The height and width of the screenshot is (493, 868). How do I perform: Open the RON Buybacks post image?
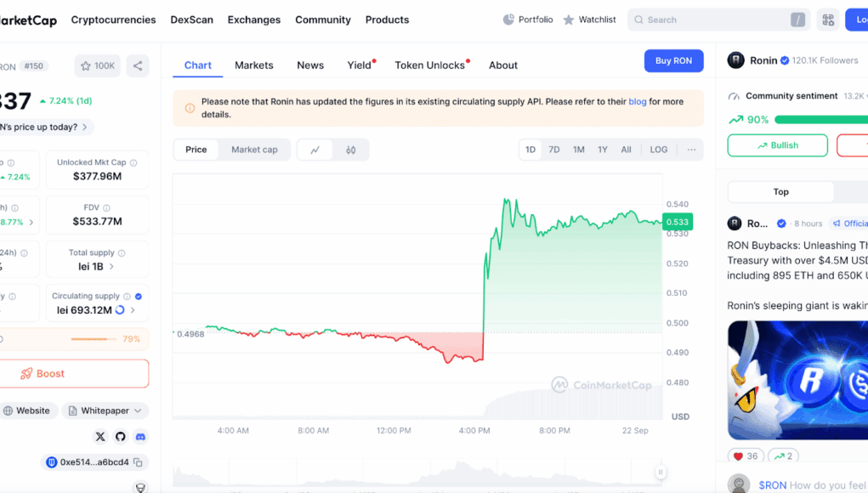tap(797, 380)
